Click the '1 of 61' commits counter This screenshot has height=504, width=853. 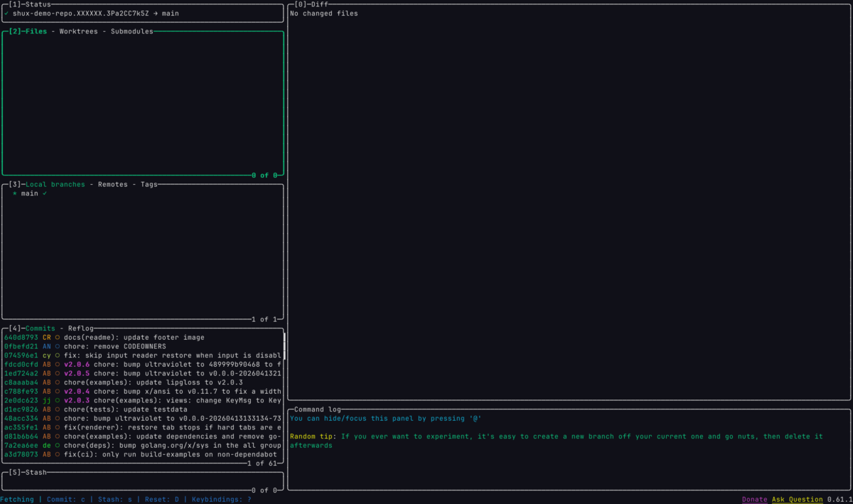point(262,463)
